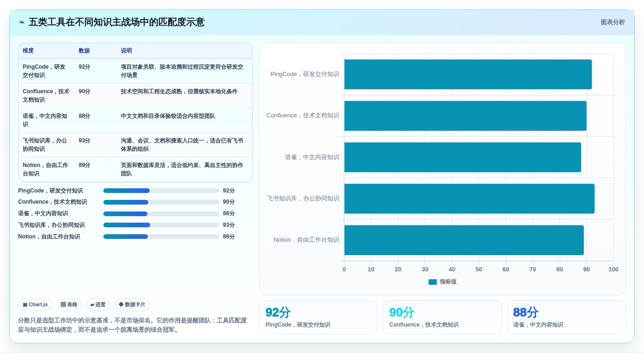644x353 pixels.
Task: Click the x-axis tick label 50
Action: point(479,270)
